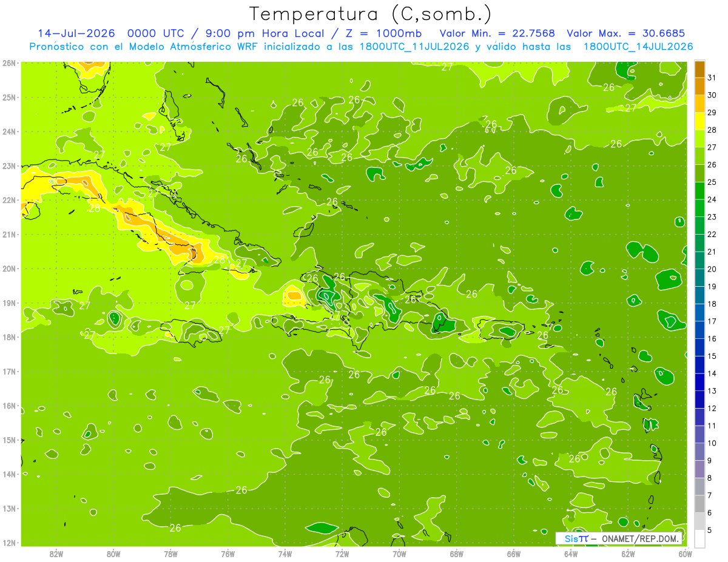This screenshot has height=562, width=728.
Task: Pick the green legend swatch between 25 and 26
Action: coord(699,173)
